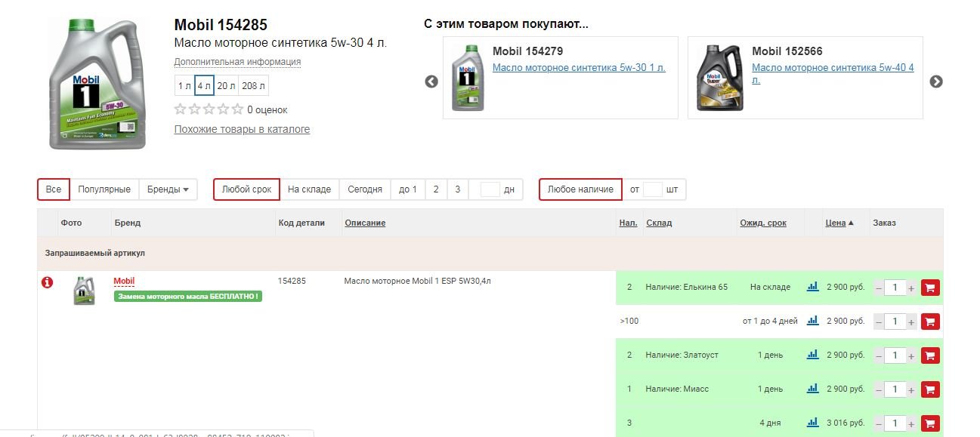Open Дополнительная информация link
The height and width of the screenshot is (437, 980).
pyautogui.click(x=237, y=62)
